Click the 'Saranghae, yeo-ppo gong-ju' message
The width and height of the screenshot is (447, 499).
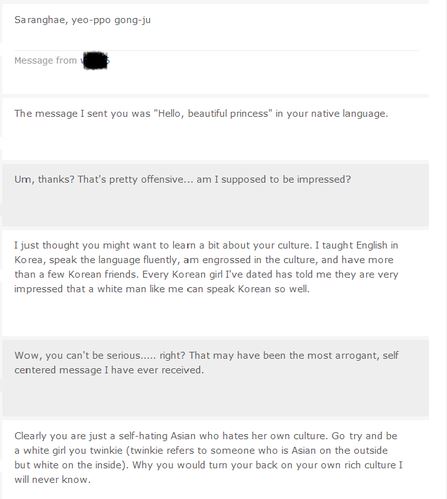[82, 20]
